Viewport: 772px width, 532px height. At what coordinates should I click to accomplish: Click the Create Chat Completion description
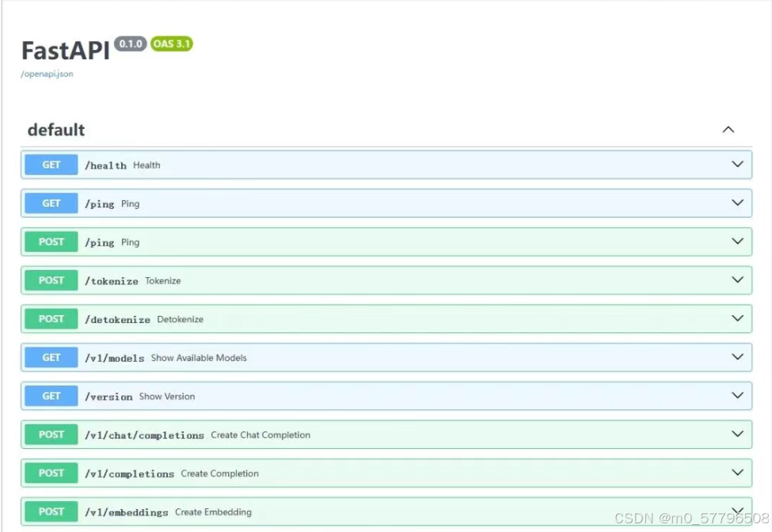pos(261,435)
